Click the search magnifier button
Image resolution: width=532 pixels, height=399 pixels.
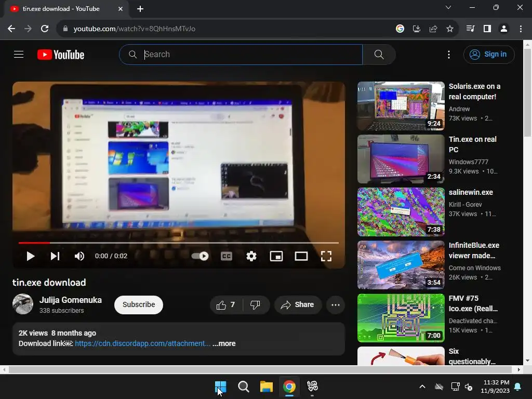pyautogui.click(x=379, y=54)
